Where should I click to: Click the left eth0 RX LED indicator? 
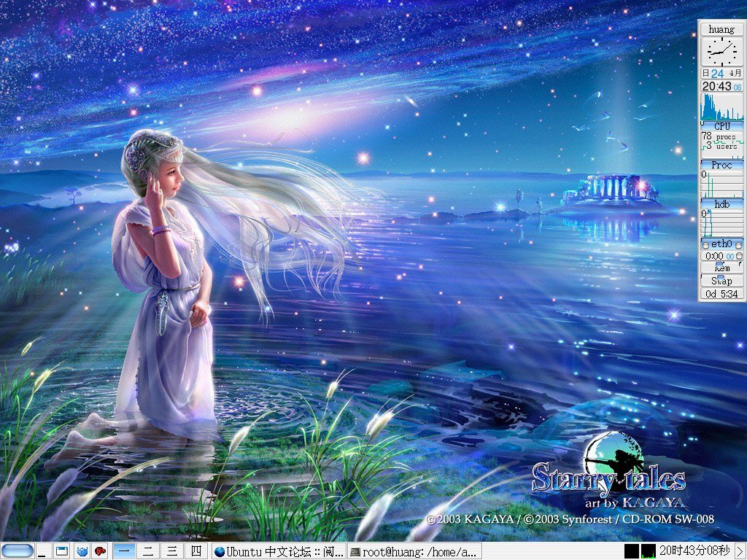(x=705, y=246)
